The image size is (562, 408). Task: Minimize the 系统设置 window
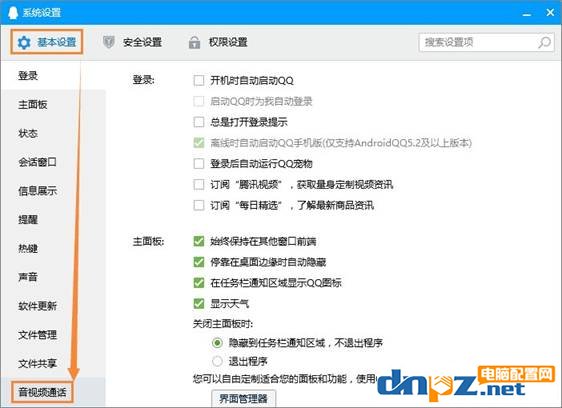click(x=527, y=14)
